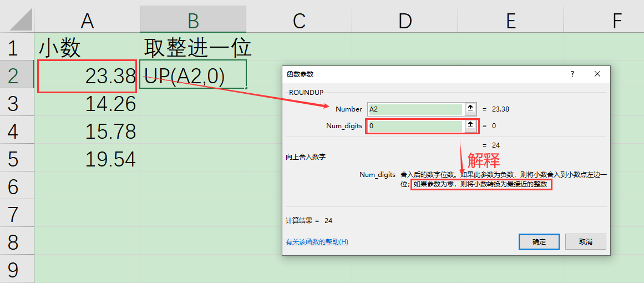Select row 6 header
Viewport: 644px width, 283px height.
tap(17, 185)
